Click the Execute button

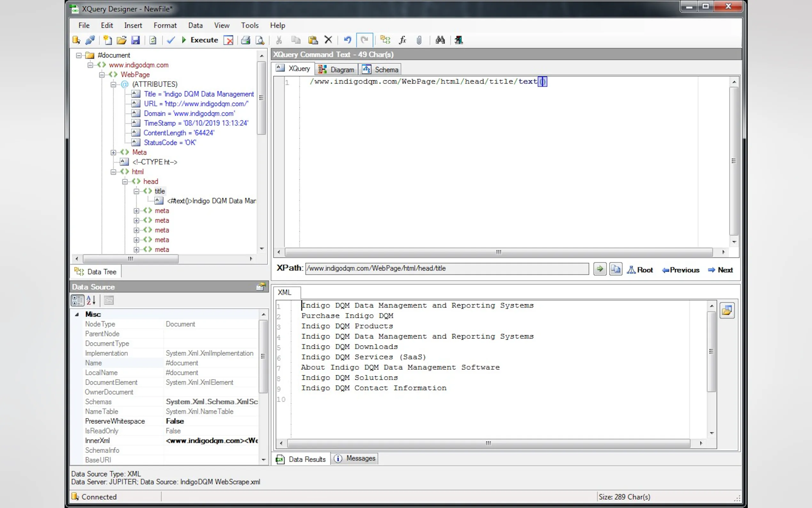[x=200, y=40]
